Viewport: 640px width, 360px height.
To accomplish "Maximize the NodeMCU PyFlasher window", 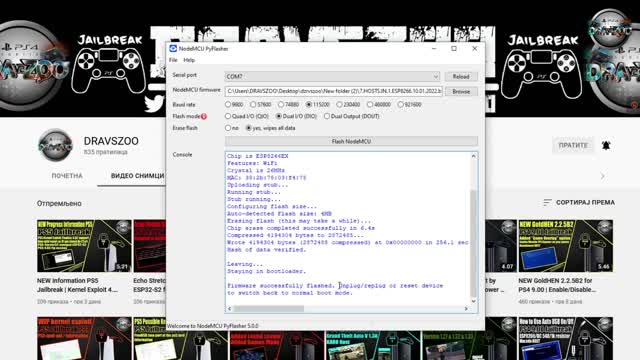I will coord(454,49).
